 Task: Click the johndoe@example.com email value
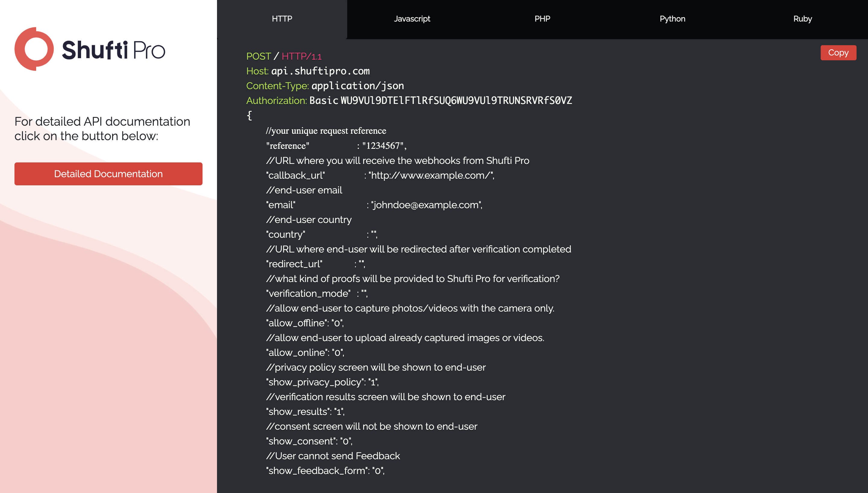click(x=426, y=205)
